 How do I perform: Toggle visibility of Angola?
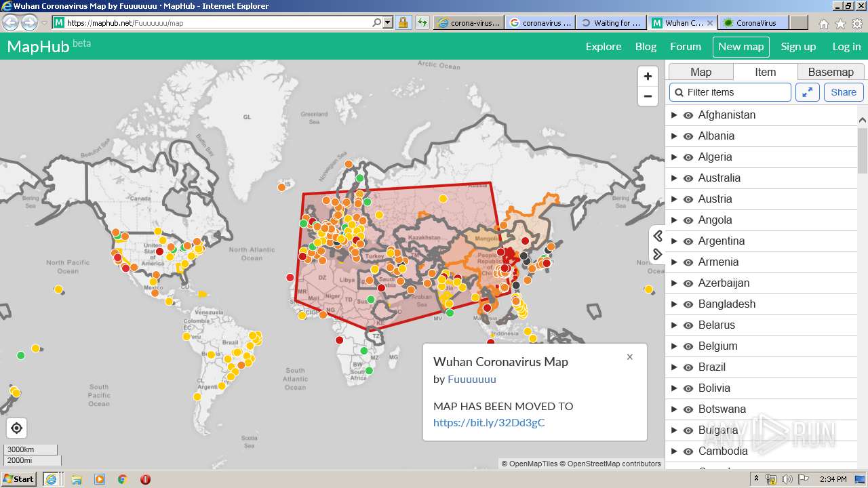point(688,220)
